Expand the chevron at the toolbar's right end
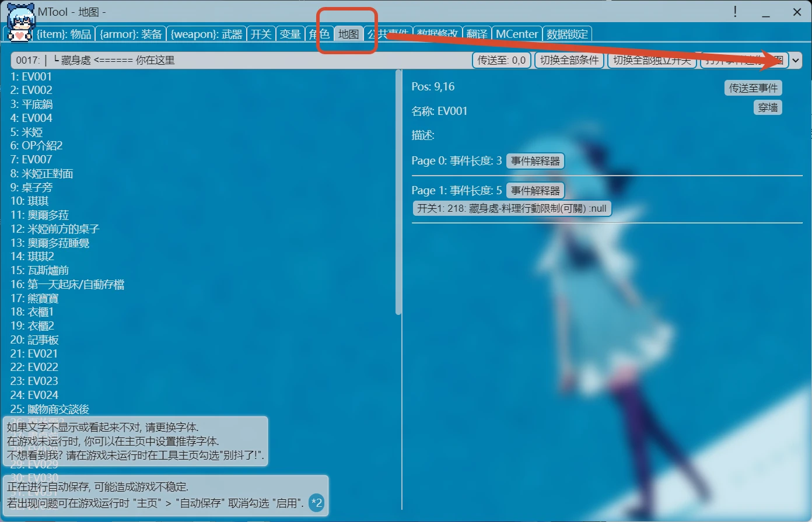 pyautogui.click(x=796, y=60)
